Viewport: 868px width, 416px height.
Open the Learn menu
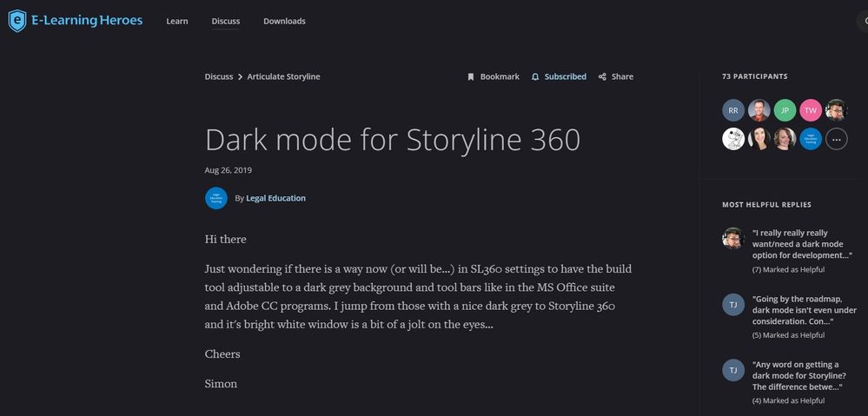coord(177,21)
